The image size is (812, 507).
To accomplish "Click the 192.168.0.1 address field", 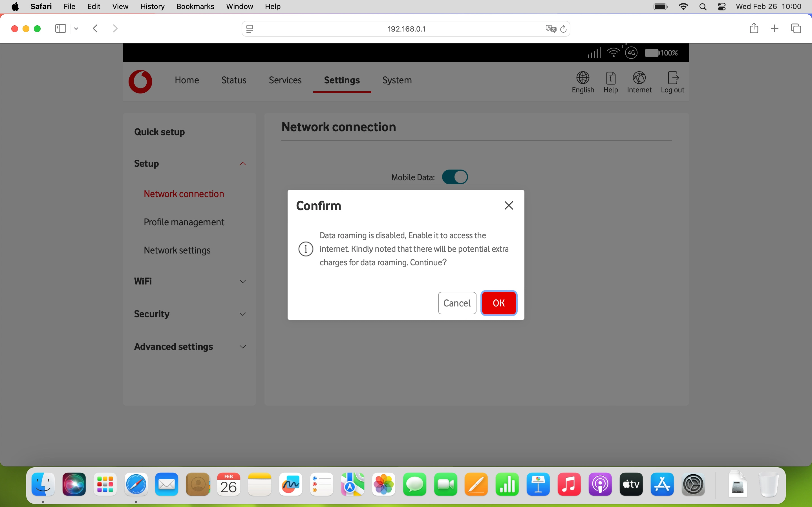I will click(x=406, y=29).
